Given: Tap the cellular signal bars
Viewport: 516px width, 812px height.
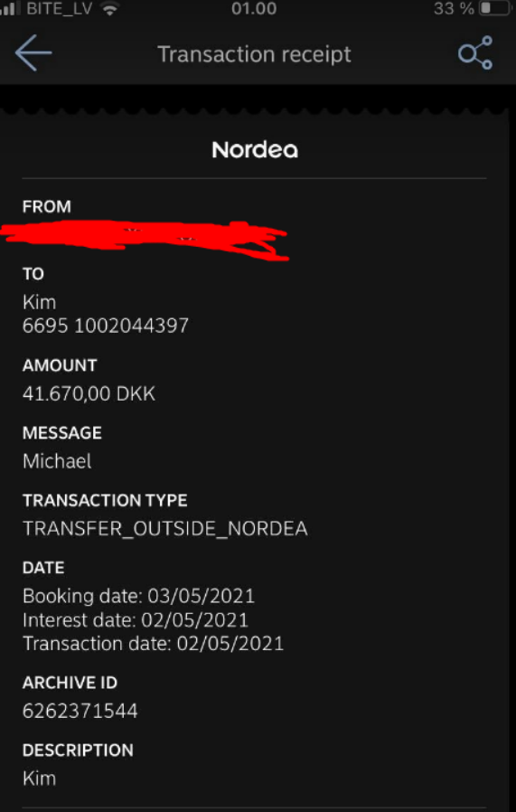Looking at the screenshot, I should tap(10, 8).
